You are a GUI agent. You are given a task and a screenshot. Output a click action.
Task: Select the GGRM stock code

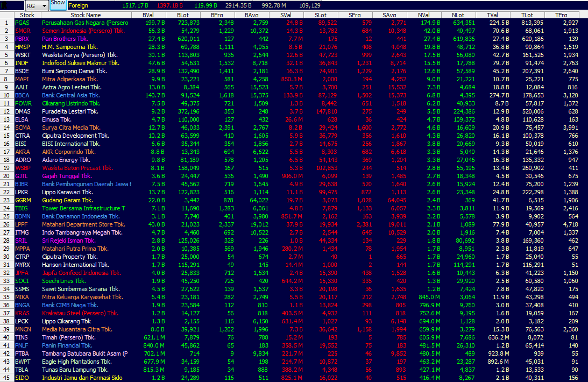23,200
